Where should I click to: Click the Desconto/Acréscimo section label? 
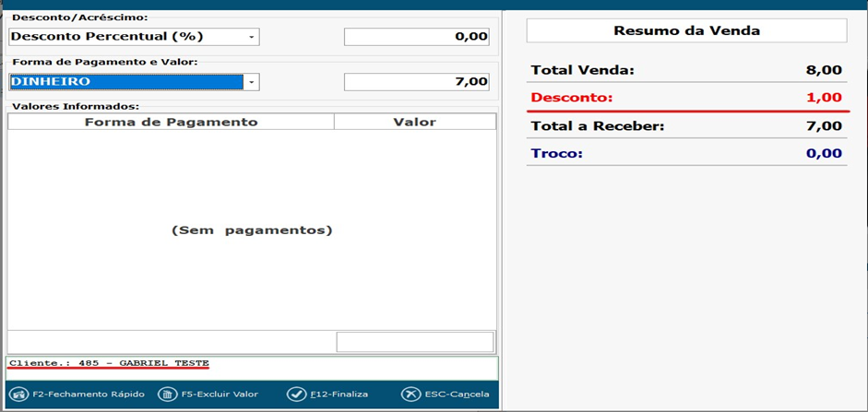point(79,18)
